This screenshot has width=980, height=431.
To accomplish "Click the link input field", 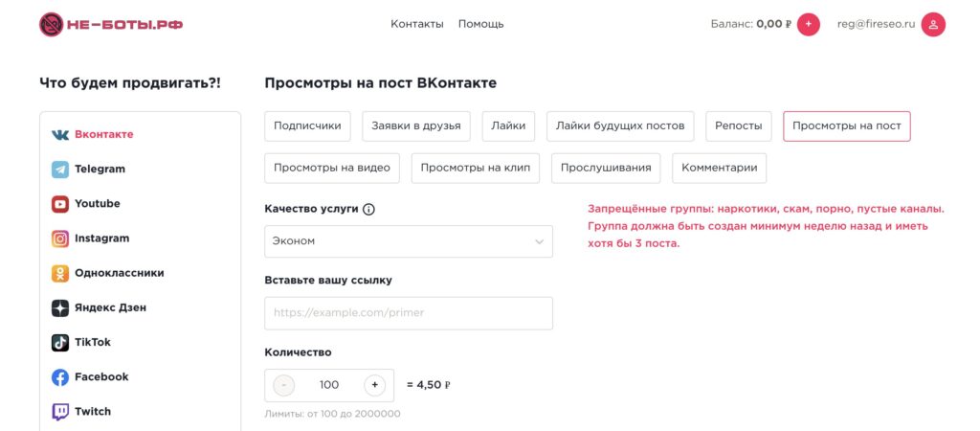I will coord(409,313).
